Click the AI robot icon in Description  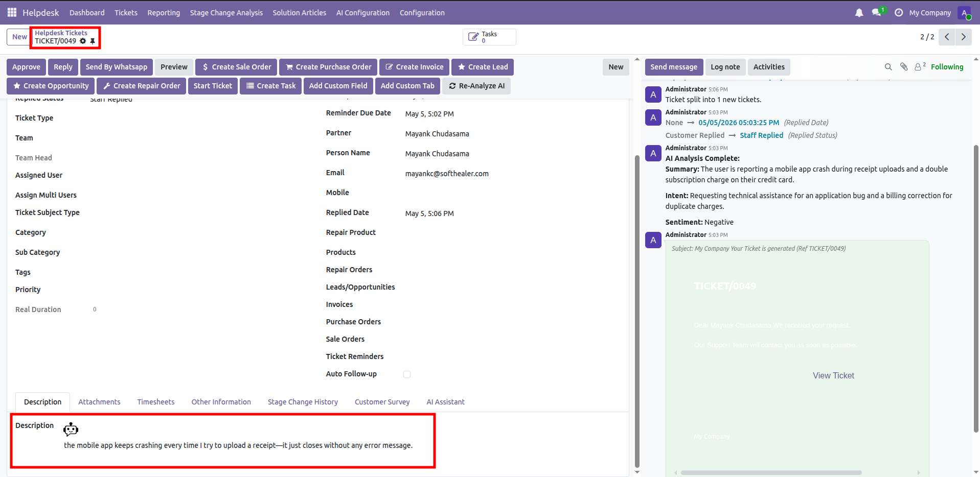(x=71, y=429)
